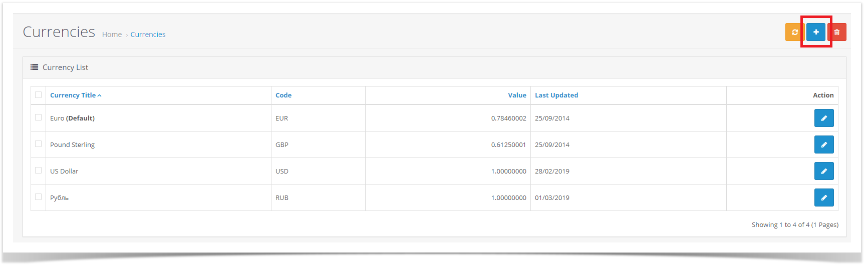868x267 pixels.
Task: Click the red delete trash button
Action: tap(837, 32)
